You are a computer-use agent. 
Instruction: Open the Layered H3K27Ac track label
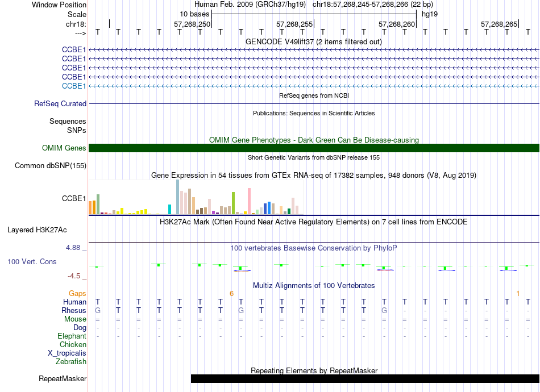tap(37, 230)
